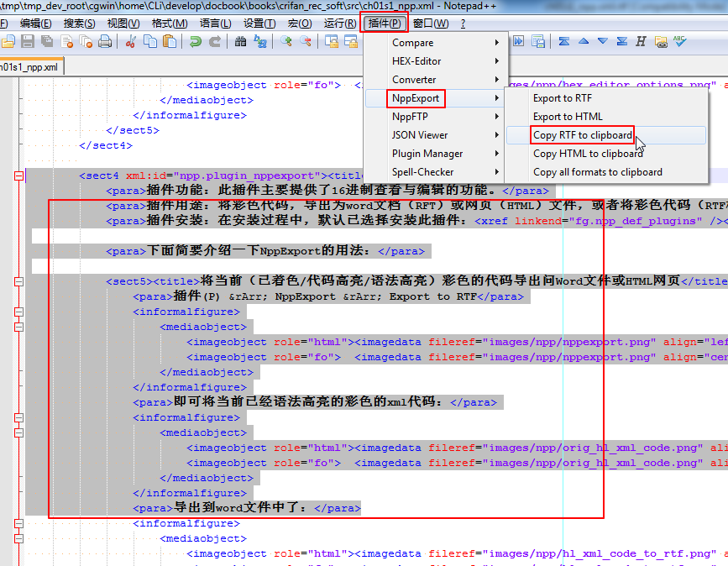Click the bold H toolbar icon

tap(641, 41)
